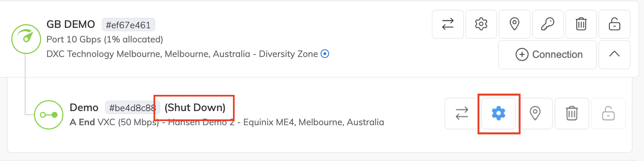Select the #be4d8c88 connection ID badge
Image resolution: width=644 pixels, height=161 pixels.
[132, 108]
